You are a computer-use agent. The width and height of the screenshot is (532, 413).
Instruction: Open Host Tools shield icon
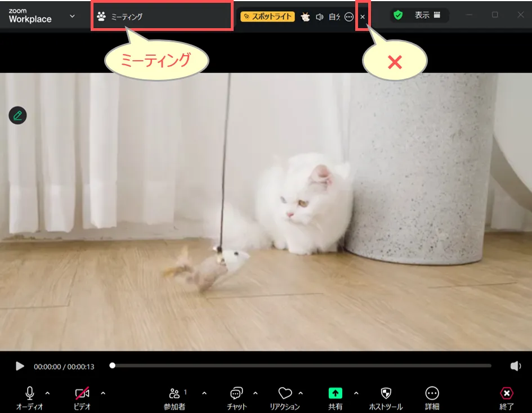click(386, 393)
